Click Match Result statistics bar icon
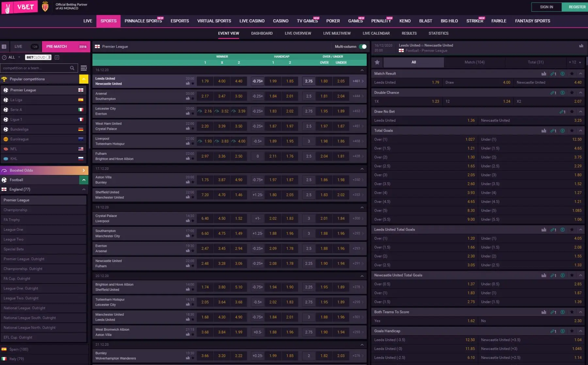588x365 pixels. (x=544, y=74)
